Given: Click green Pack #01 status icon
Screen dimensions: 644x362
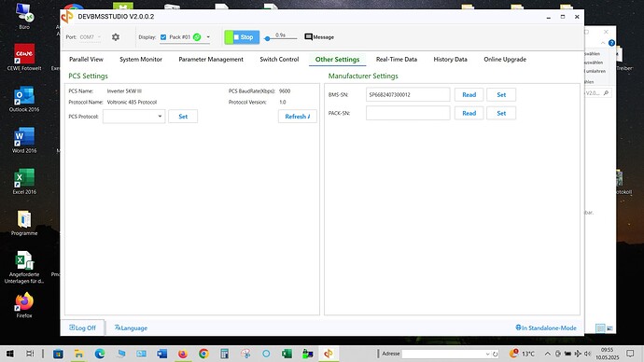Looking at the screenshot, I should (197, 37).
